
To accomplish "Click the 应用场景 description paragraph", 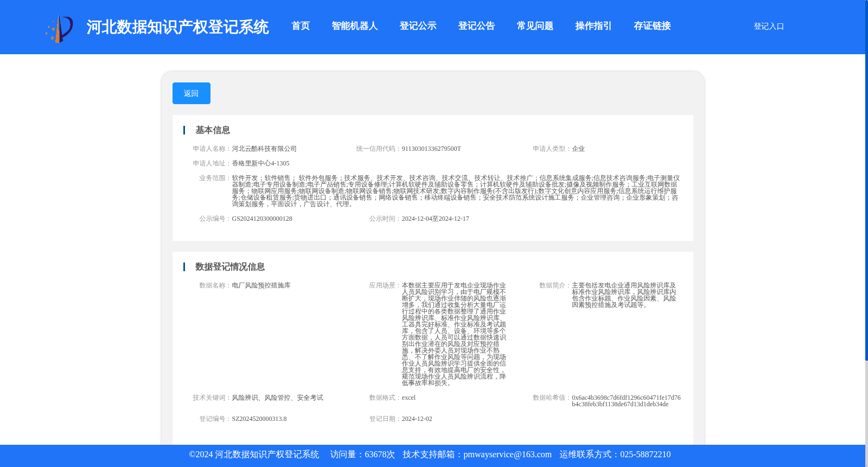I will click(454, 334).
